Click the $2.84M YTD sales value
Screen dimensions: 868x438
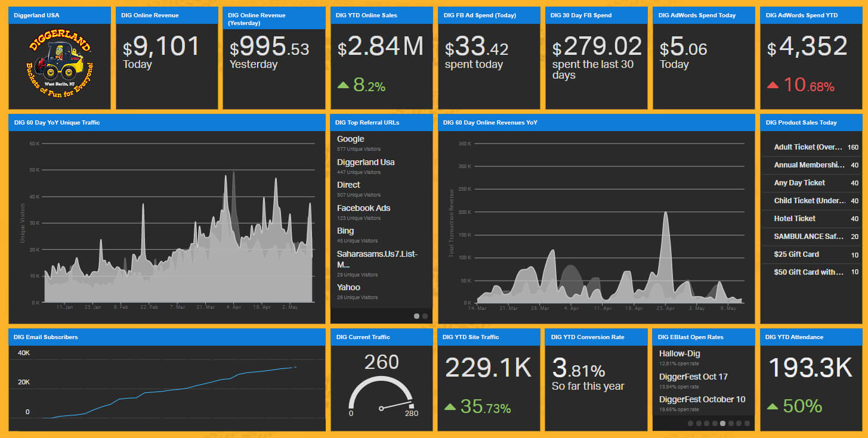(x=381, y=46)
